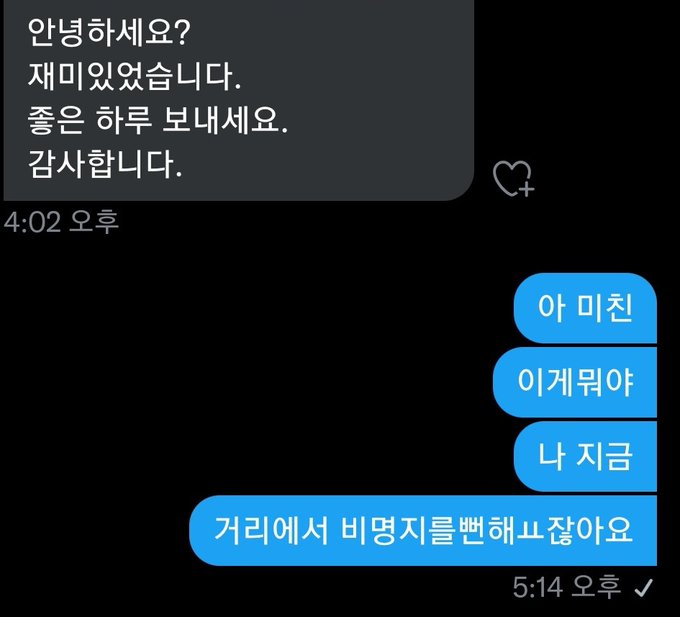Select the 5:14 오후 timestamp
Viewport: 680px width, 617px height.
[566, 587]
